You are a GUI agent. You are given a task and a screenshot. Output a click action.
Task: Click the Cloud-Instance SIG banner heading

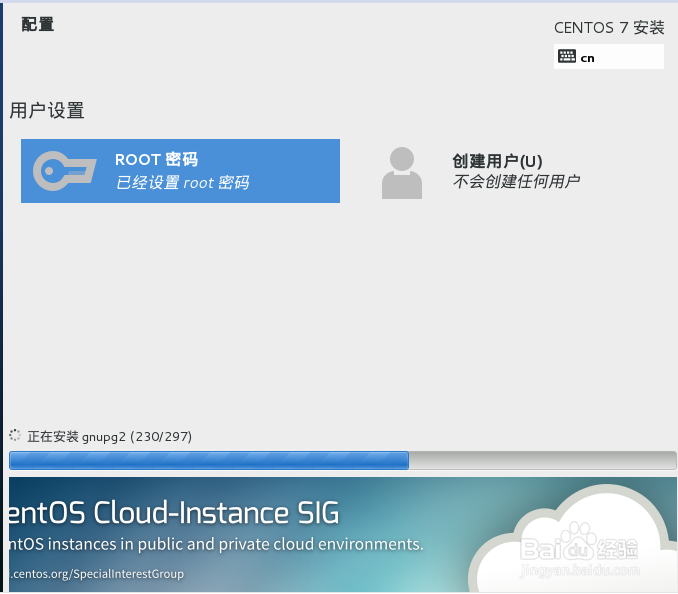[174, 513]
